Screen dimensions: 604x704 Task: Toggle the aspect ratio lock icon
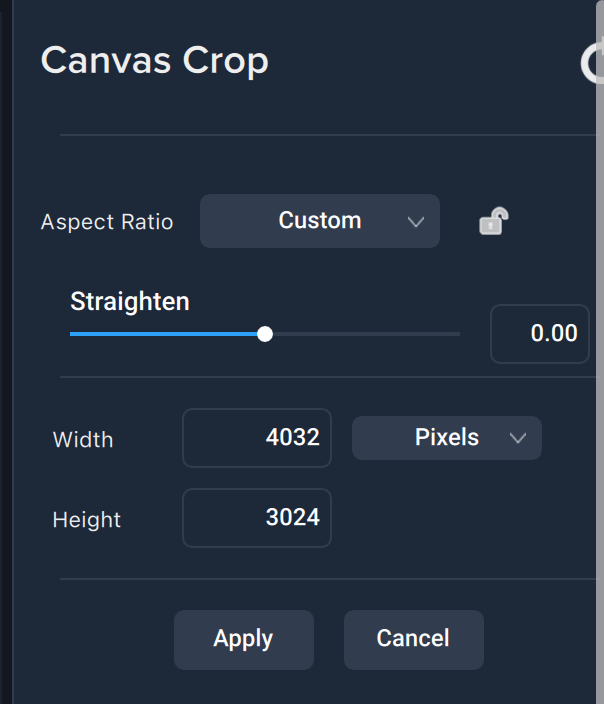(493, 221)
